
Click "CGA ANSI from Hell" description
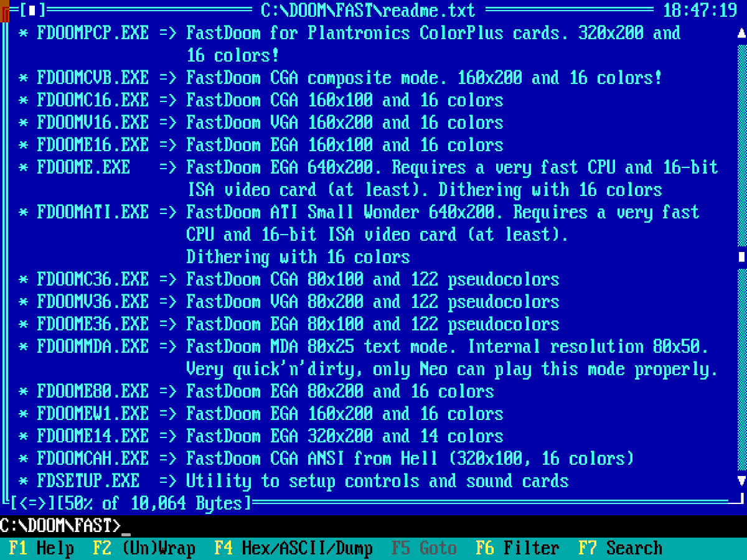354,458
